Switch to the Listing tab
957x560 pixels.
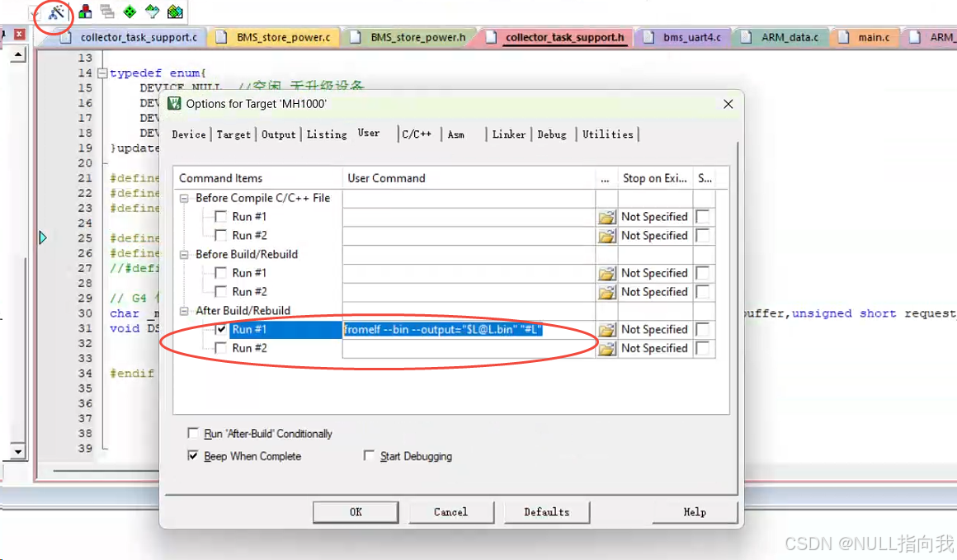point(327,134)
